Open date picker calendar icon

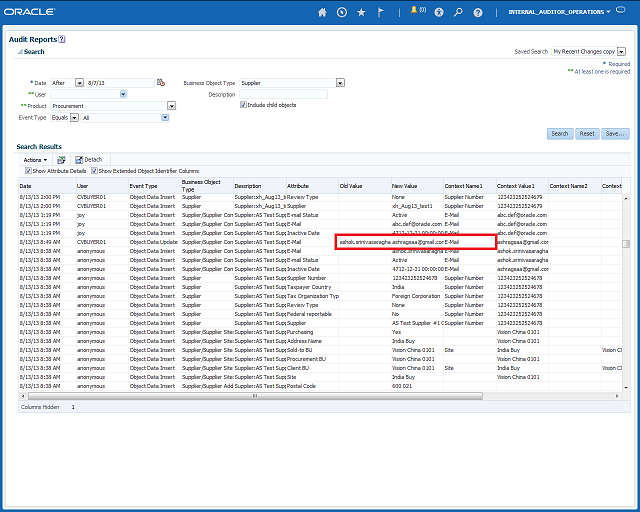pos(161,82)
